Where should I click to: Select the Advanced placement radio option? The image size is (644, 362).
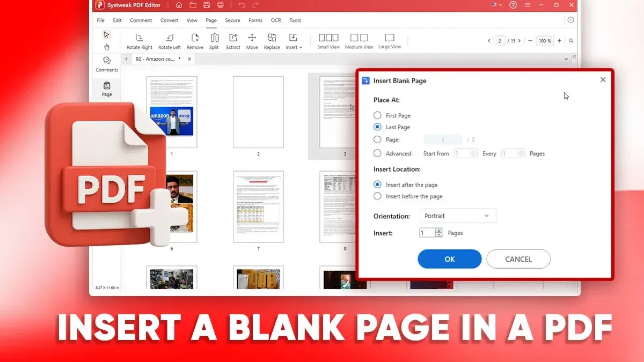pyautogui.click(x=377, y=153)
